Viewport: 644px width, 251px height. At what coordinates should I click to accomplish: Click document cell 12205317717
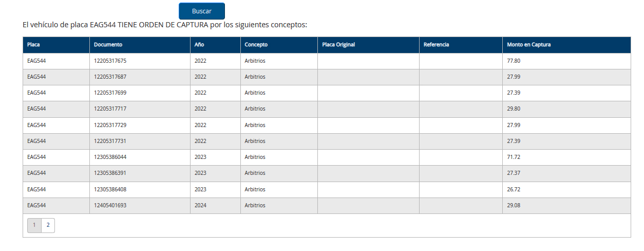click(110, 109)
